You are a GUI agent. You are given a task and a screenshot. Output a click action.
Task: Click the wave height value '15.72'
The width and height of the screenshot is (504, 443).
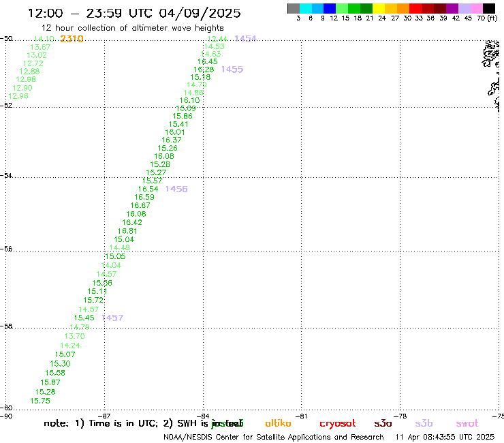[93, 300]
